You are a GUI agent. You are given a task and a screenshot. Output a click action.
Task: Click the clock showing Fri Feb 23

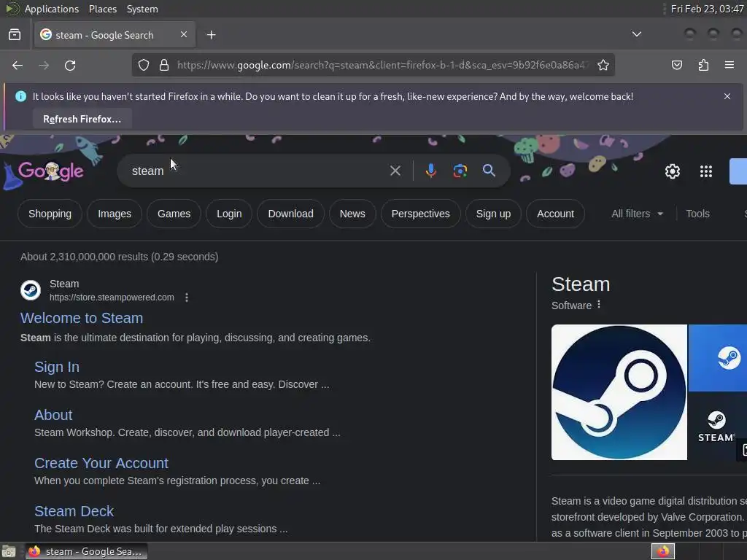coord(707,9)
